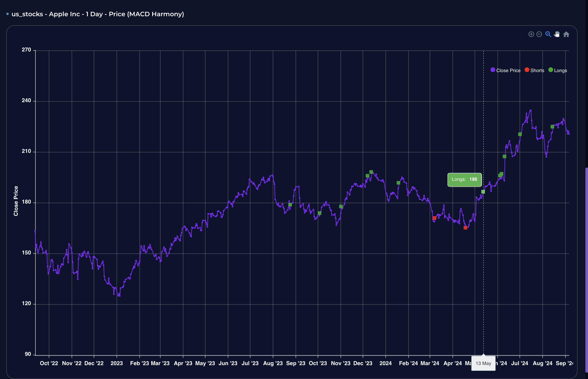Click the 'Dec '23' x-axis label
The width and height of the screenshot is (588, 379).
pos(363,363)
